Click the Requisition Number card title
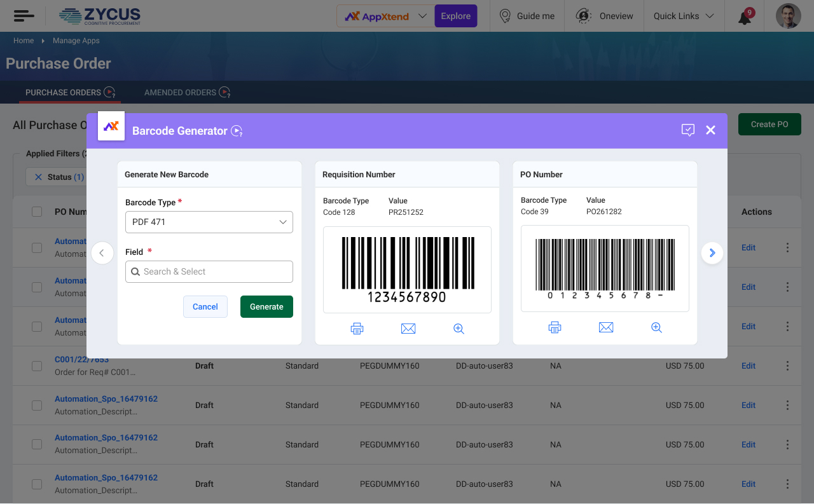Viewport: 814px width, 504px height. [x=359, y=174]
